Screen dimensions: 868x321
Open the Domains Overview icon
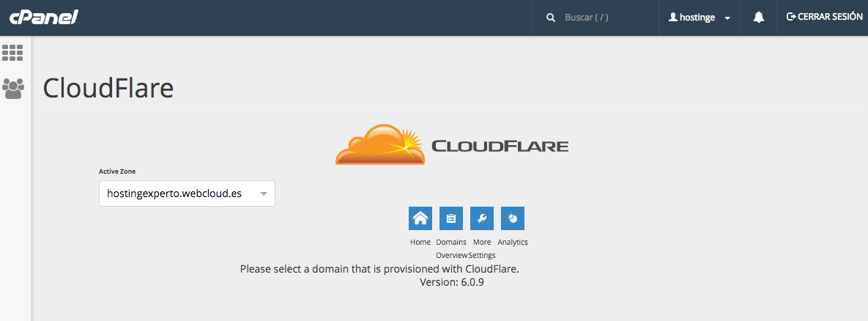451,218
